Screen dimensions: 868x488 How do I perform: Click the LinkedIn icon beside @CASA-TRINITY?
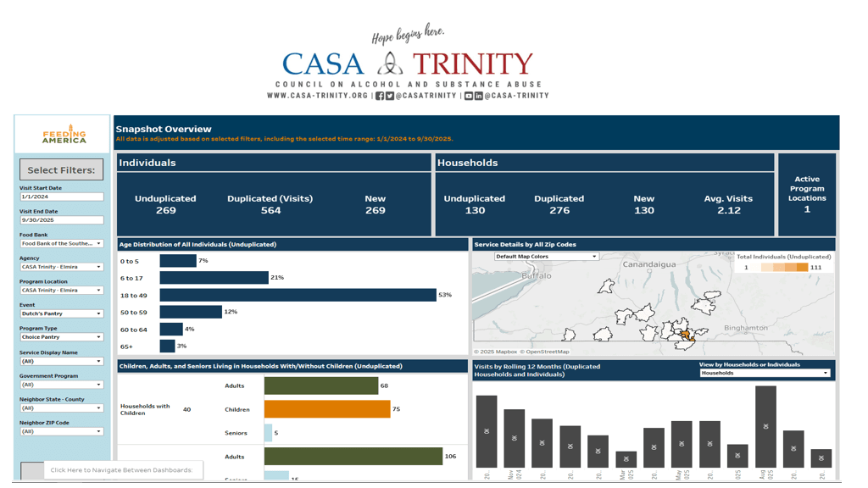[x=479, y=96]
